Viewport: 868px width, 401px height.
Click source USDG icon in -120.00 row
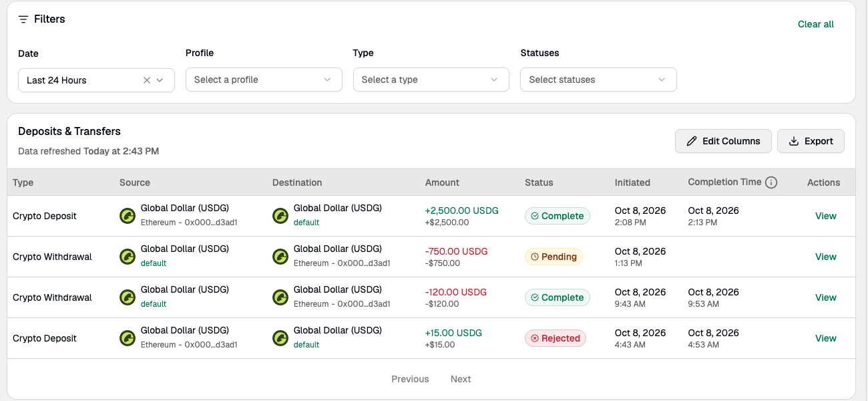coord(128,297)
